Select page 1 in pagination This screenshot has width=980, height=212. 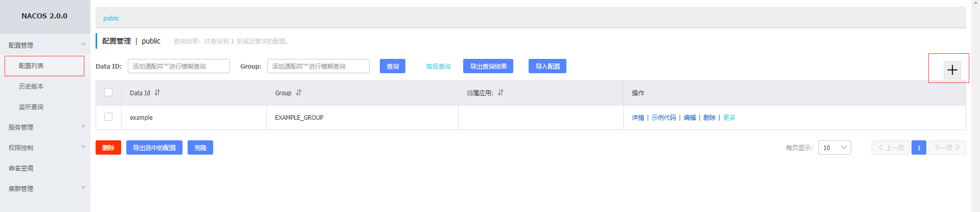click(919, 147)
